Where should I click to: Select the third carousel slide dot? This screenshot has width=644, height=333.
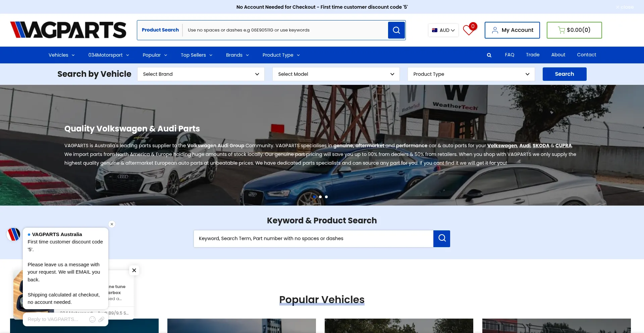pyautogui.click(x=326, y=197)
